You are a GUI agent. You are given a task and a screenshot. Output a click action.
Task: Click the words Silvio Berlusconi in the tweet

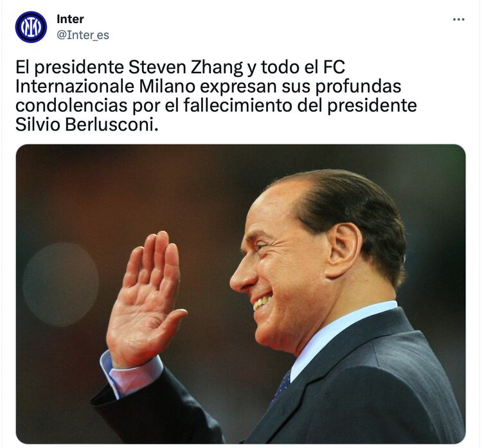[87, 125]
